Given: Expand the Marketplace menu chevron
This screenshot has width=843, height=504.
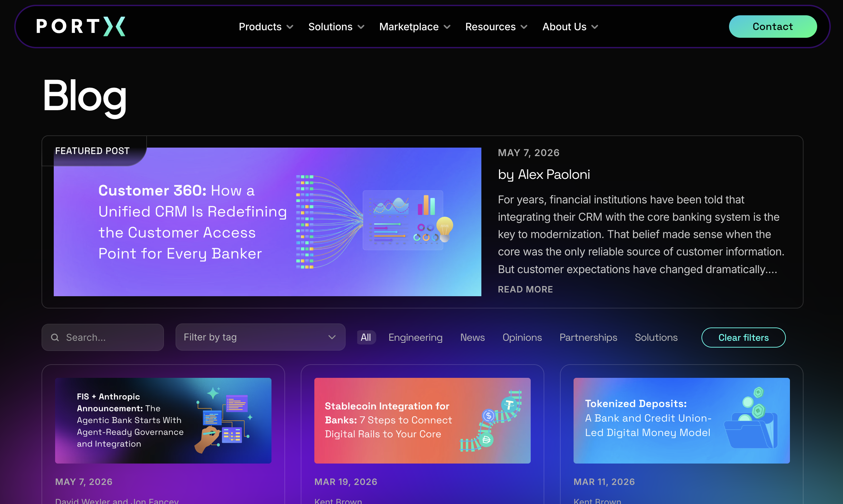Looking at the screenshot, I should [447, 27].
